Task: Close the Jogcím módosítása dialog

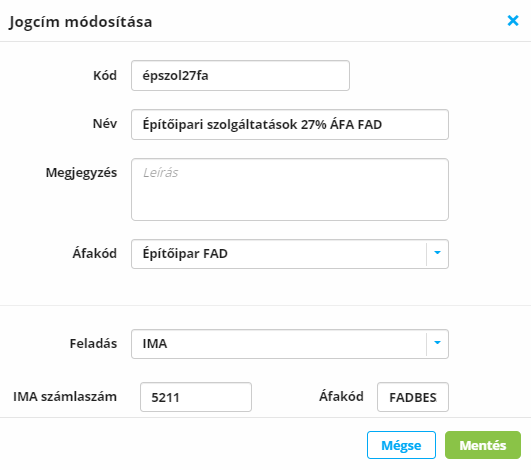Action: [x=513, y=21]
